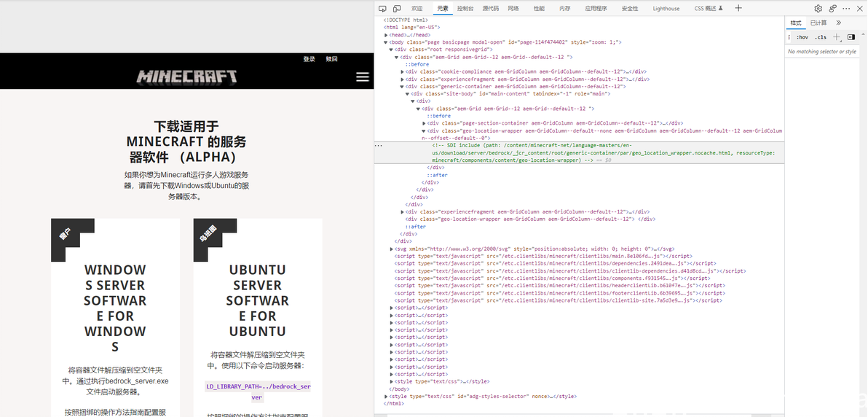868x417 pixels.
Task: Select the <!DOCTYPE html> line
Action: [x=406, y=20]
